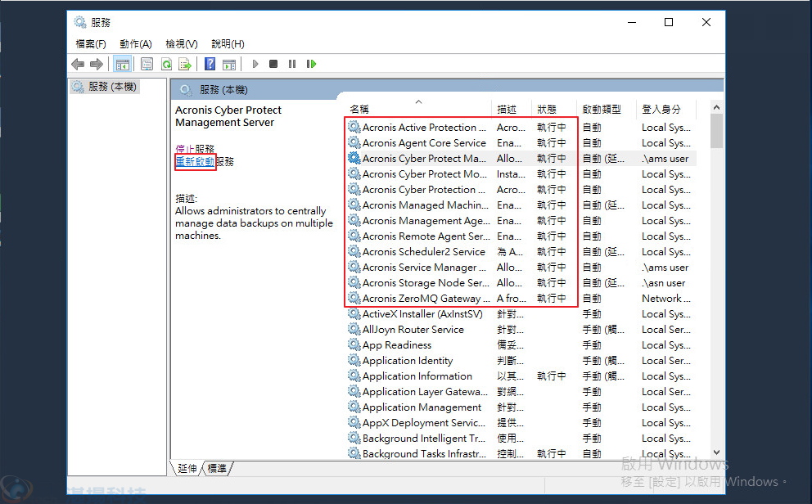The width and height of the screenshot is (812, 504).
Task: Select Acronis Remote Agent Ser... service row
Action: tap(521, 236)
